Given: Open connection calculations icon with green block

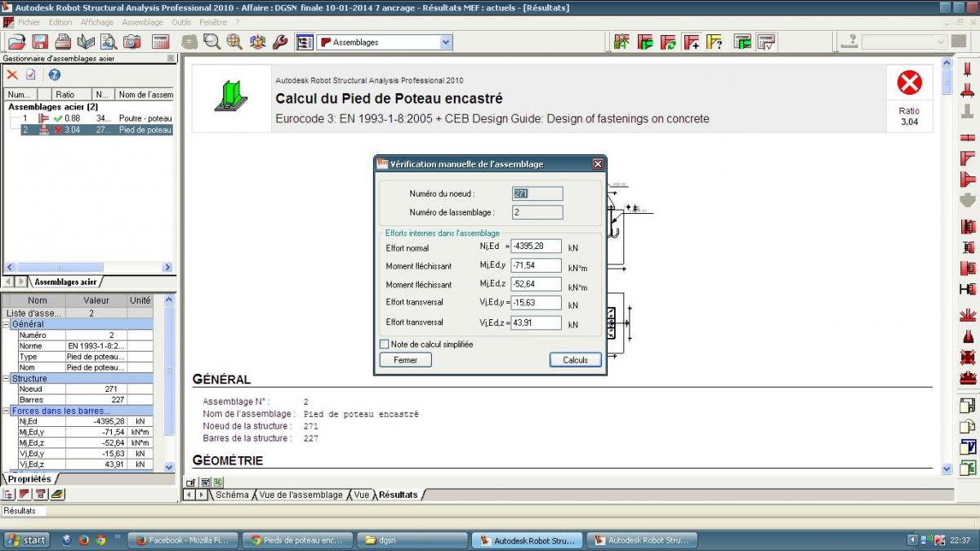Looking at the screenshot, I should click(x=742, y=42).
